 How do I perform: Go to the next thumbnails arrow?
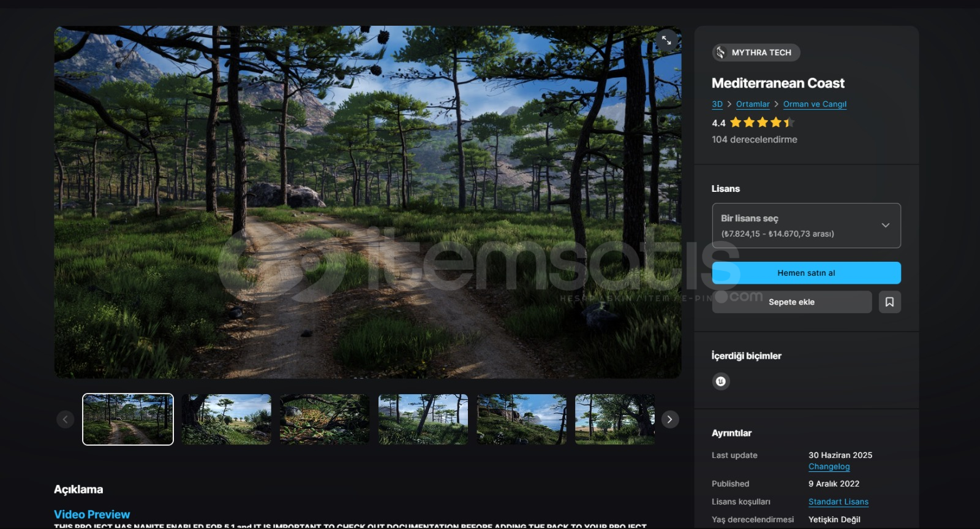669,419
